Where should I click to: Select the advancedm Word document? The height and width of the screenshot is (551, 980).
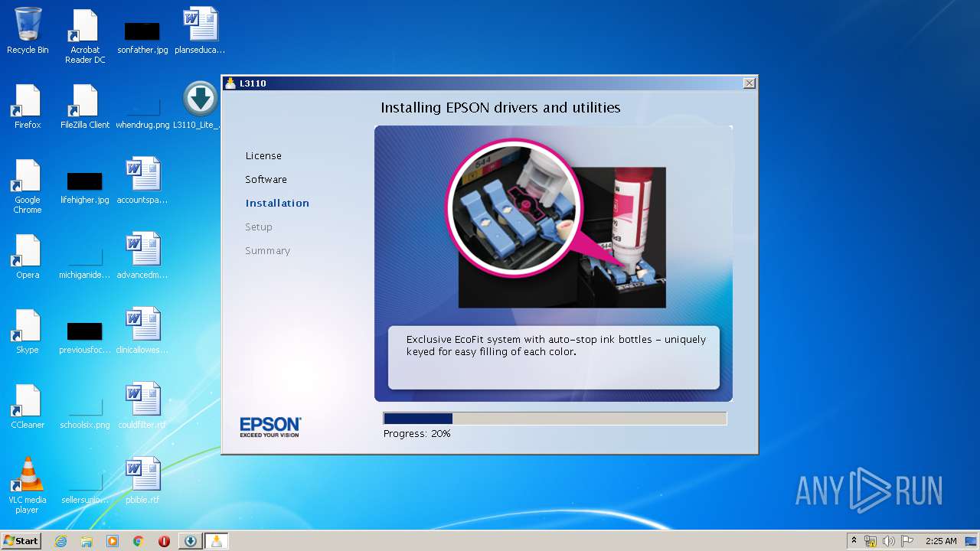coord(142,256)
